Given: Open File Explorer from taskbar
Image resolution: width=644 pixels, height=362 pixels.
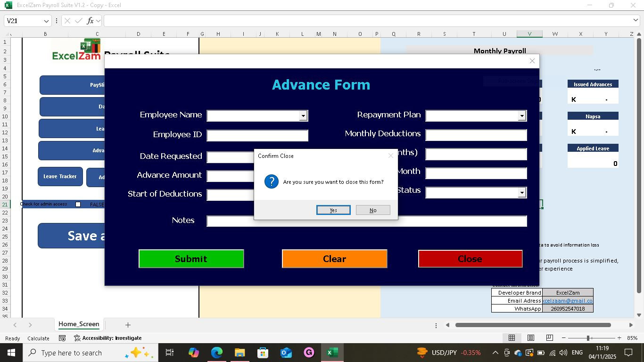Looking at the screenshot, I should [x=239, y=353].
